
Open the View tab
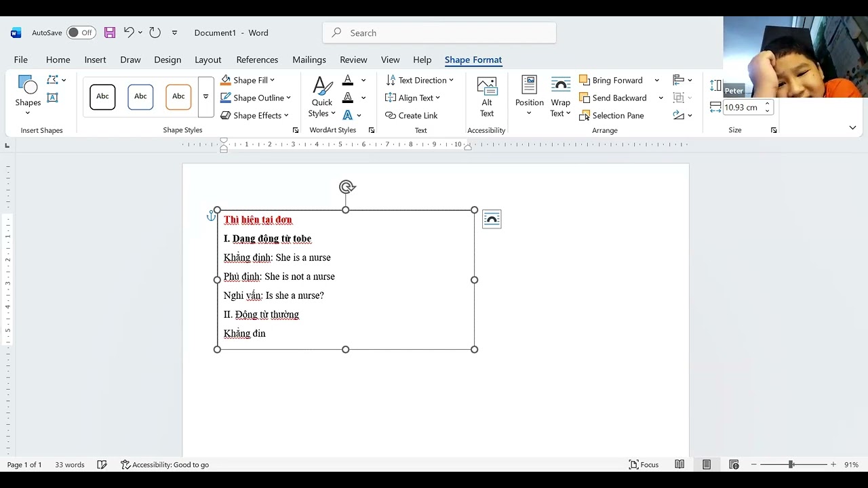(390, 60)
